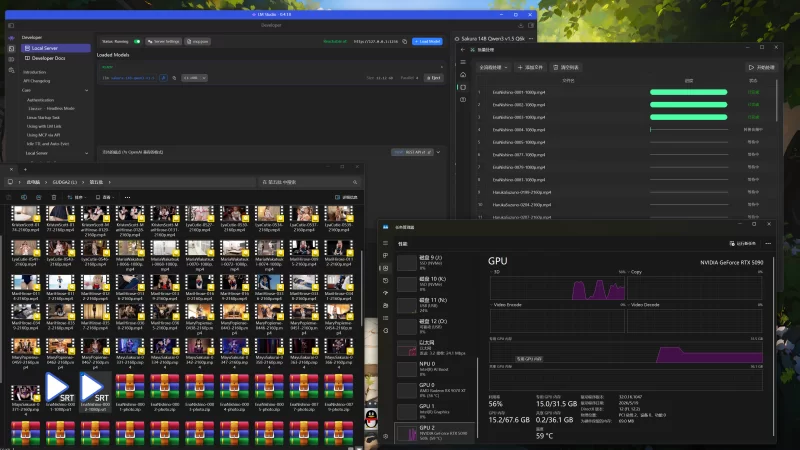This screenshot has height=450, width=800.
Task: Open the Task Manager Startup apps icon
Action: (x=385, y=293)
